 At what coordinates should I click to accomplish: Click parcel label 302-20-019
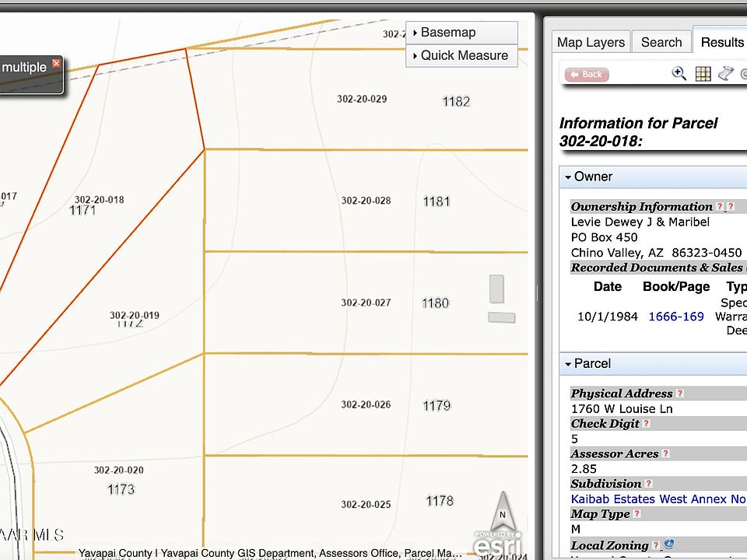pyautogui.click(x=135, y=315)
